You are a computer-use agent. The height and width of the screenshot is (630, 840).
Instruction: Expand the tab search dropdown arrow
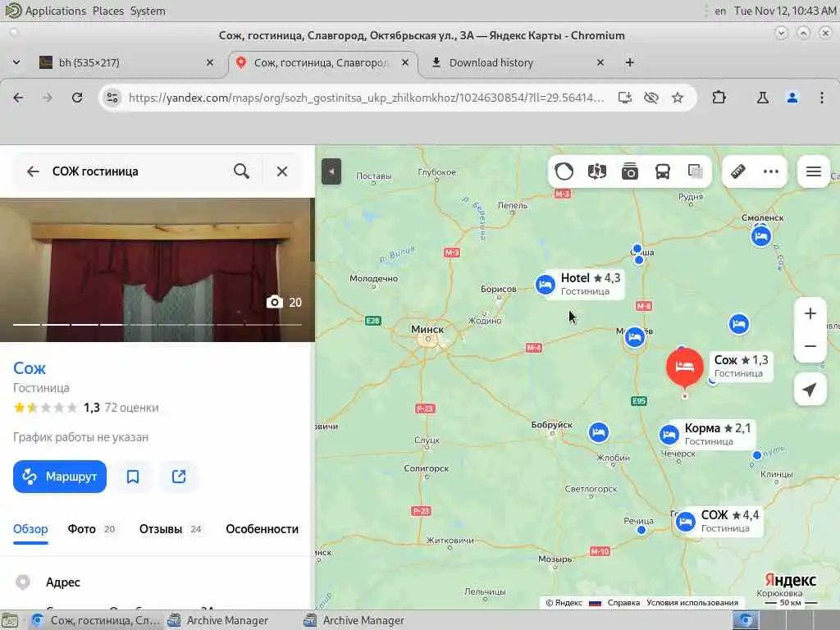[x=16, y=62]
